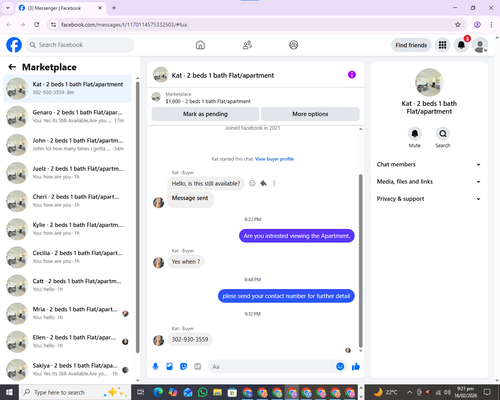Image resolution: width=500 pixels, height=400 pixels.
Task: Choose a GIF
Action: 198,367
